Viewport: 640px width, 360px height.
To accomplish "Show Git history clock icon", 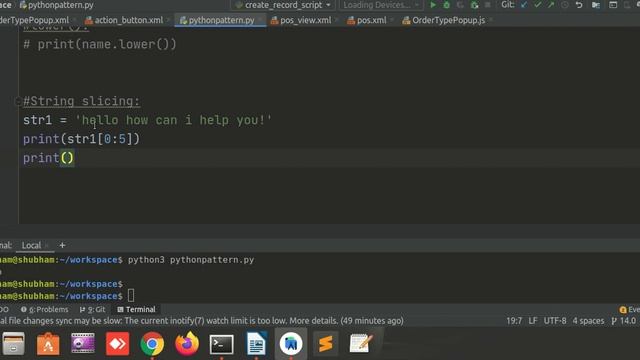I will [x=565, y=5].
